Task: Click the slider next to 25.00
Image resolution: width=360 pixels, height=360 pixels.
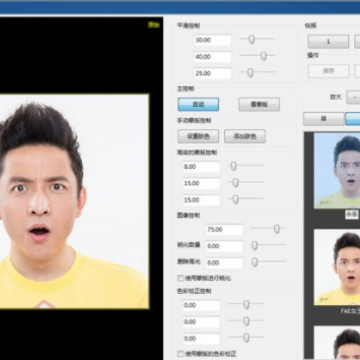Action: [257, 72]
